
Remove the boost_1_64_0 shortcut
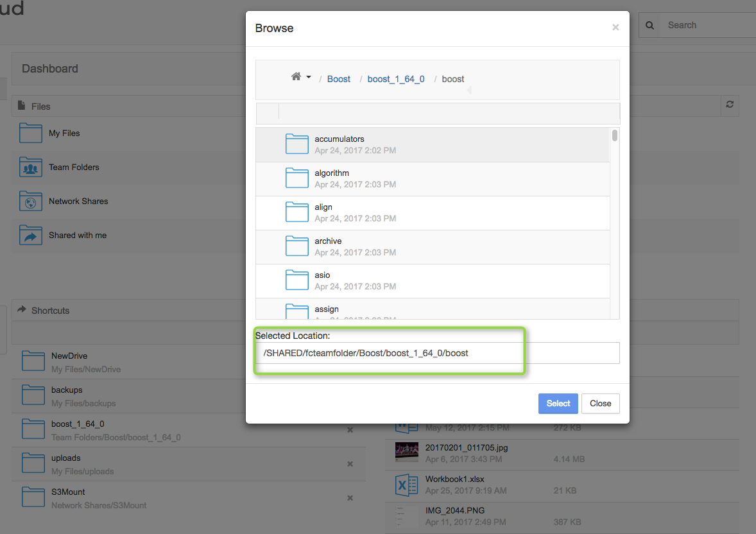click(350, 430)
